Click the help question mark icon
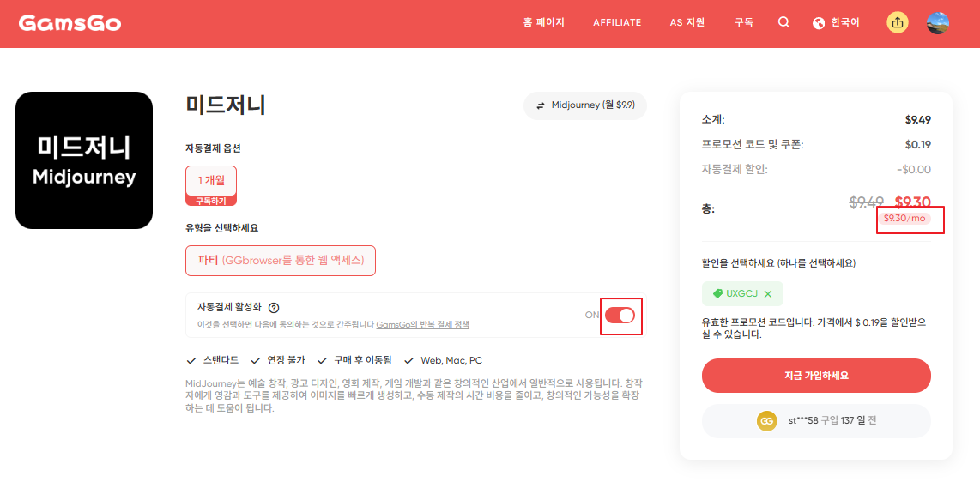This screenshot has width=980, height=488. 273,307
